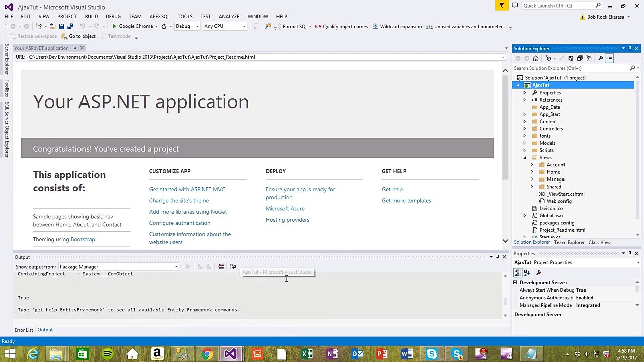
Task: Click the Open File toolbar icon
Action: click(x=52, y=26)
